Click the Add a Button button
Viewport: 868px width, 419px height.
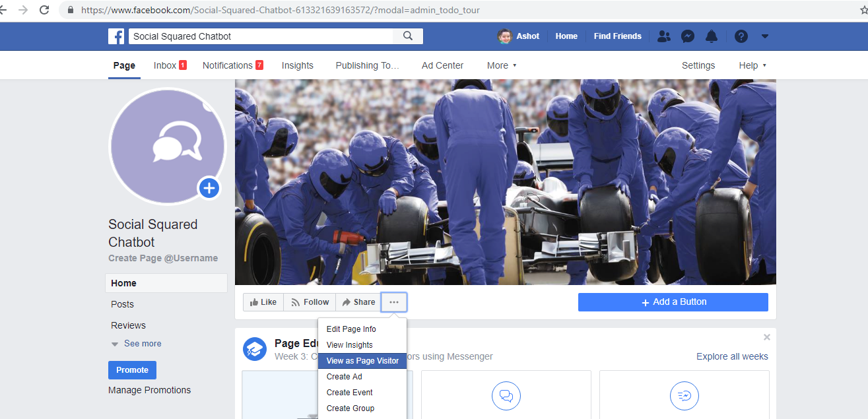(x=673, y=302)
